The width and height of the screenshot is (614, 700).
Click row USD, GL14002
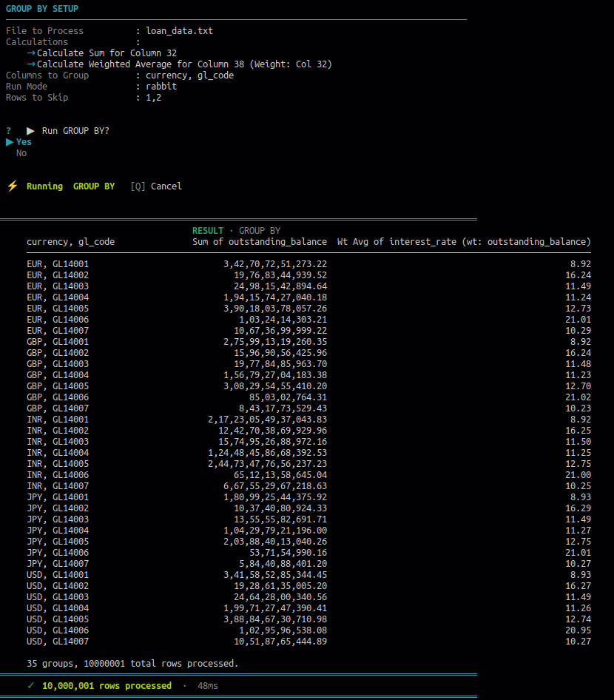point(308,586)
